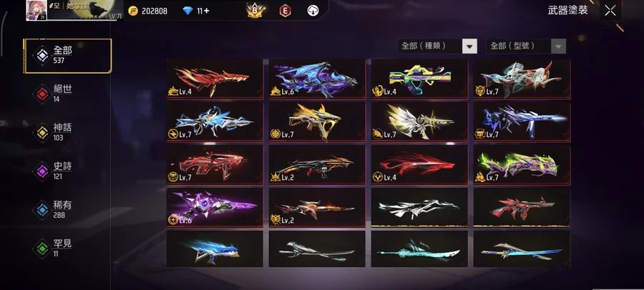
Task: Open the player avatar portrait
Action: 36,10
